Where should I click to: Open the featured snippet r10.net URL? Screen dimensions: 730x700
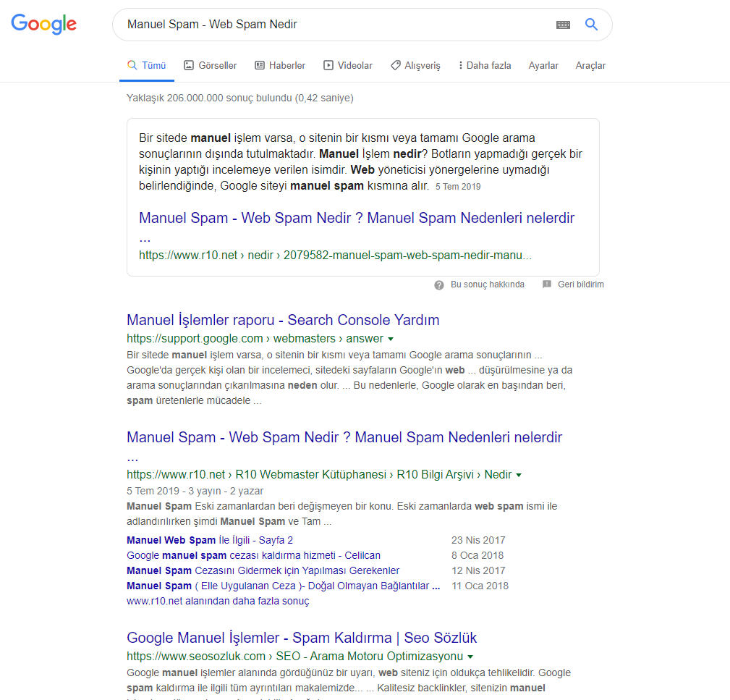point(335,256)
